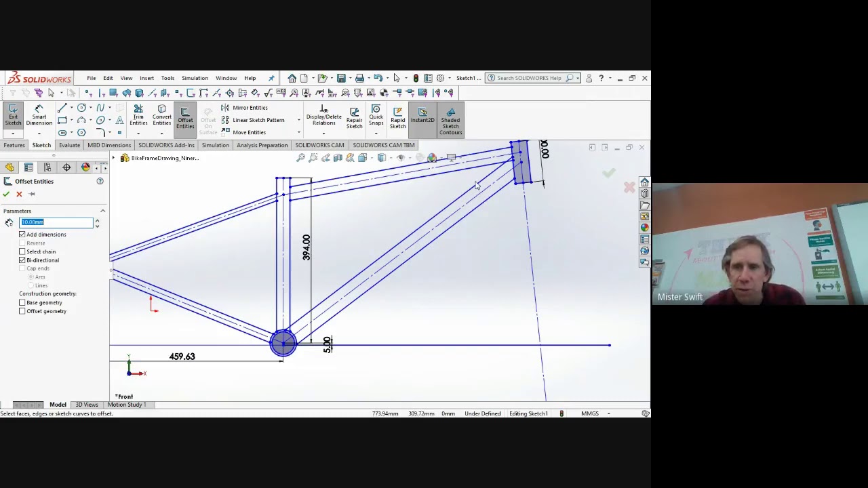Open the Smart Dimension dropdown arrow
Image resolution: width=868 pixels, height=488 pixels.
coord(39,133)
